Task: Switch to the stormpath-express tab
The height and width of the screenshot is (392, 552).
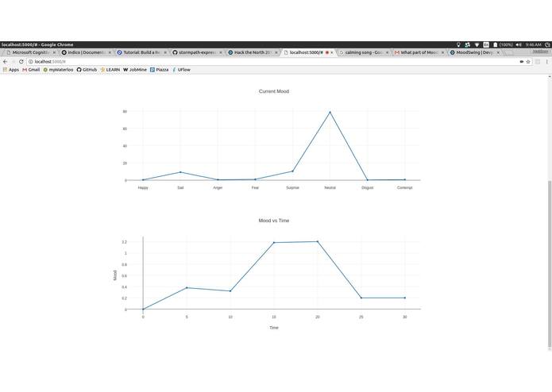Action: click(196, 52)
